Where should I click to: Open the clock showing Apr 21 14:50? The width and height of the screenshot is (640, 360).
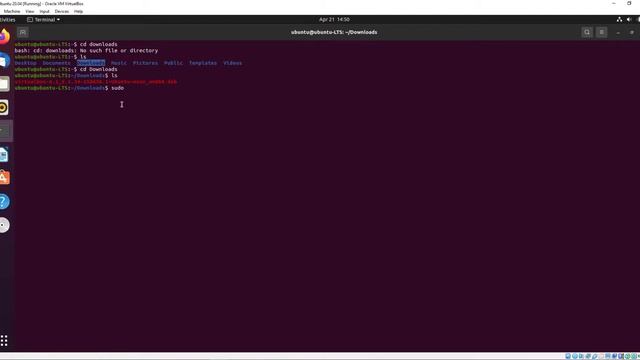[x=334, y=19]
